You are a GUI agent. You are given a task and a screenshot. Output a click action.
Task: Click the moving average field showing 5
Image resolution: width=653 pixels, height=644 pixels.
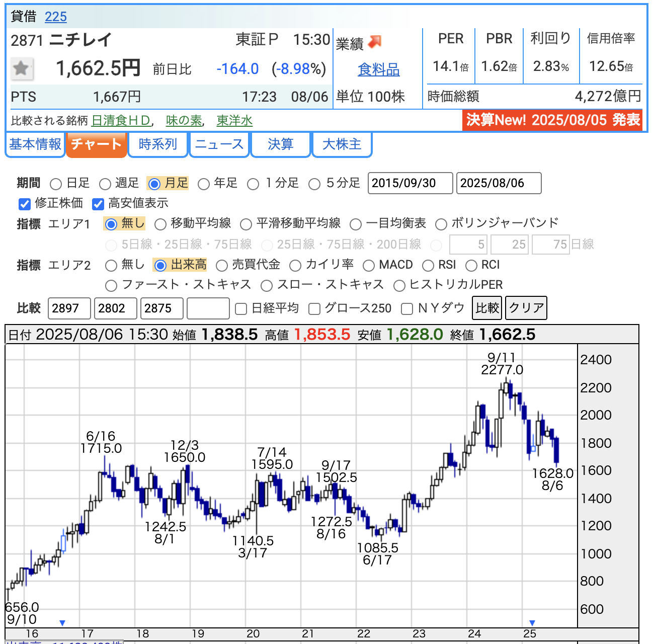468,245
